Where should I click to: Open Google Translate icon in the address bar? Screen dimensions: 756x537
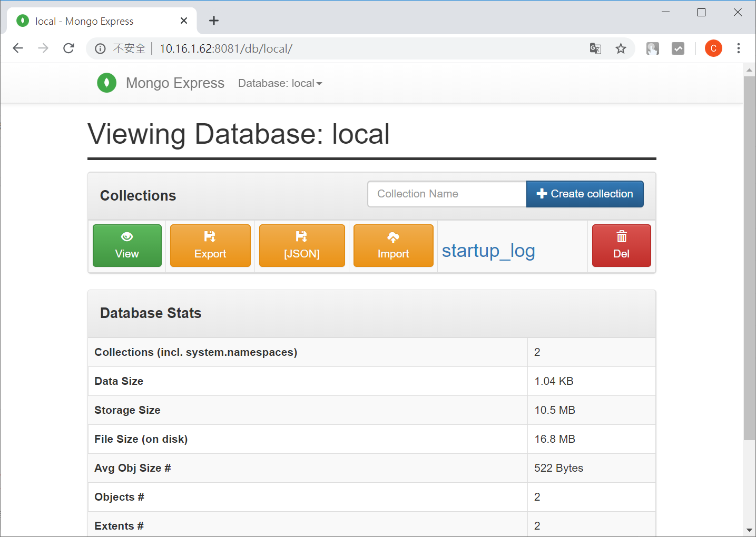pyautogui.click(x=595, y=48)
